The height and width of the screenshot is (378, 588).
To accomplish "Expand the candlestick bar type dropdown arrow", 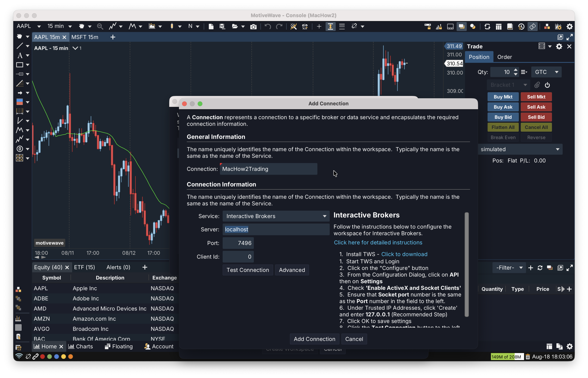I will (x=180, y=26).
